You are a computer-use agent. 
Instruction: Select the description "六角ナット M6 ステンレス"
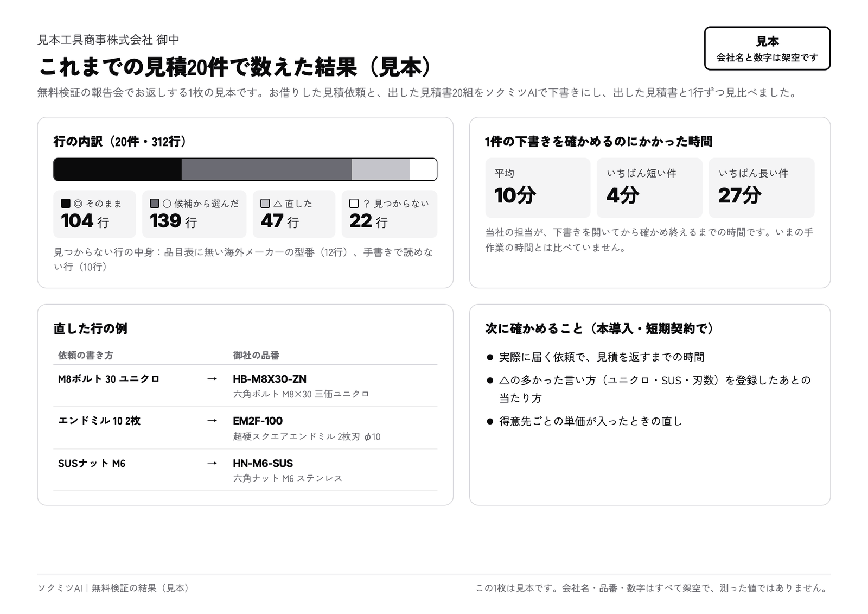[x=288, y=478]
